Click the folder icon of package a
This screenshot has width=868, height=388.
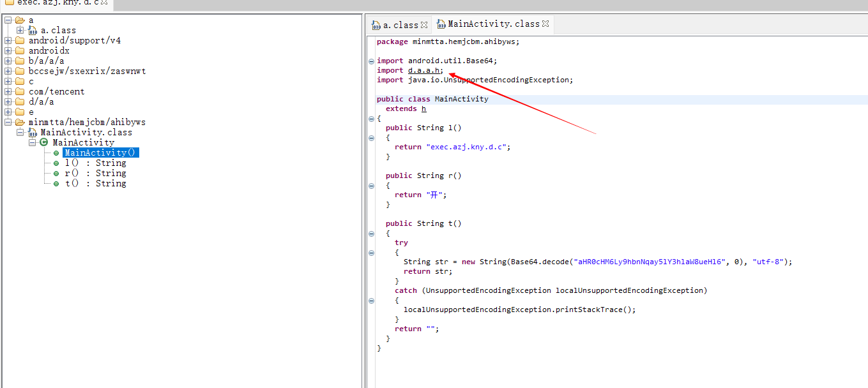coord(20,20)
